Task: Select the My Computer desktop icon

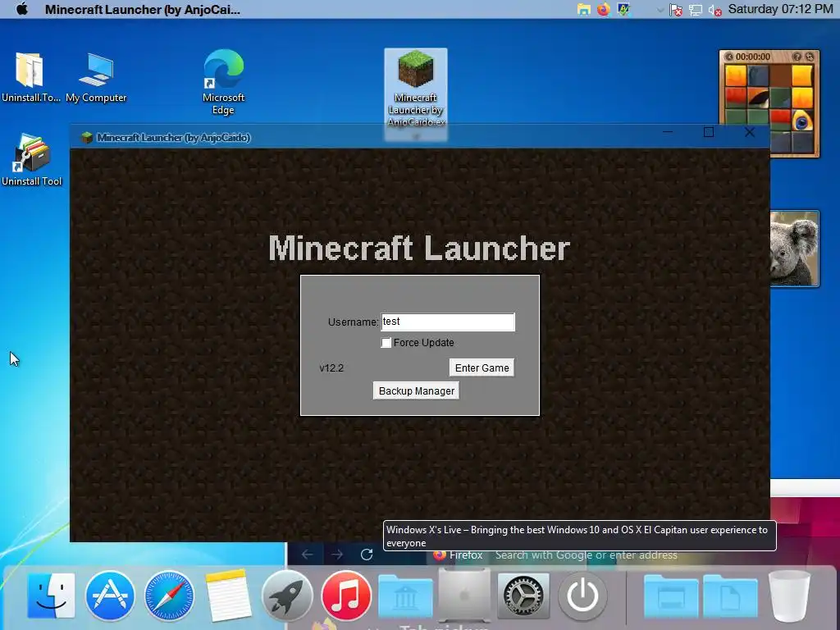Action: coord(96,78)
